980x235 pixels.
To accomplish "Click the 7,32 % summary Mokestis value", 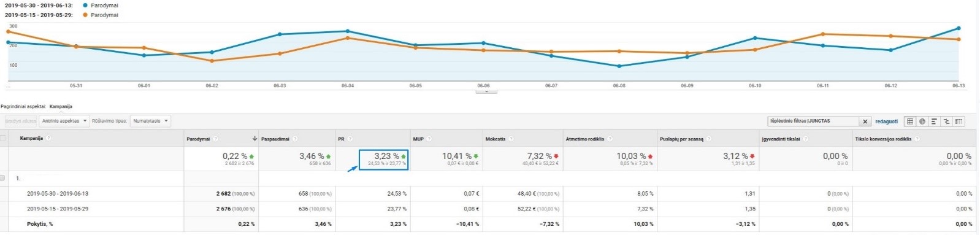I will (x=539, y=156).
